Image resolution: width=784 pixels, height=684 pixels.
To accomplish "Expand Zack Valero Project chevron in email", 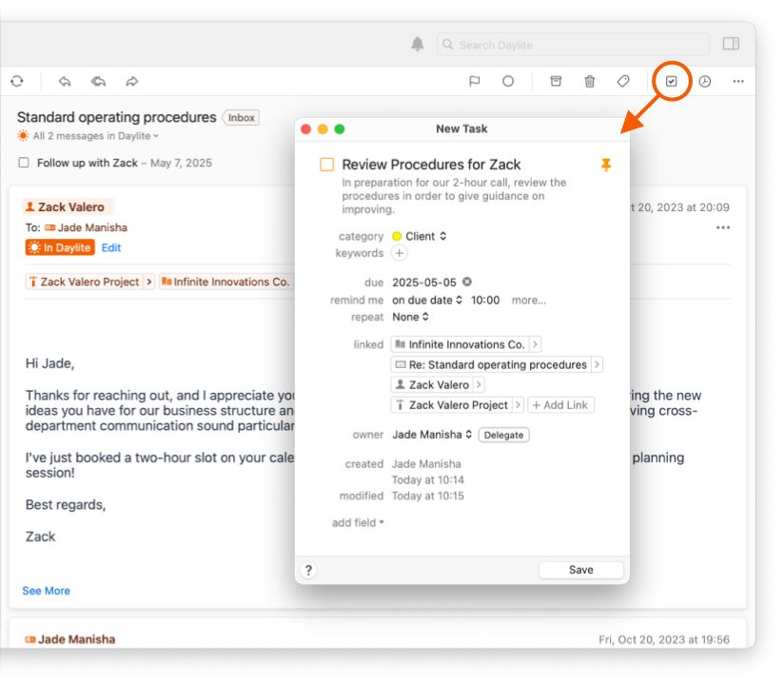I will (149, 282).
